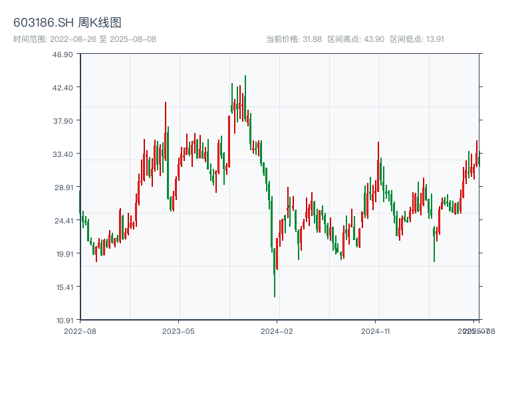Viewport: 532px width, 399px height.
Task: Click the chart title 603186.SH 周K线图
Action: point(67,23)
